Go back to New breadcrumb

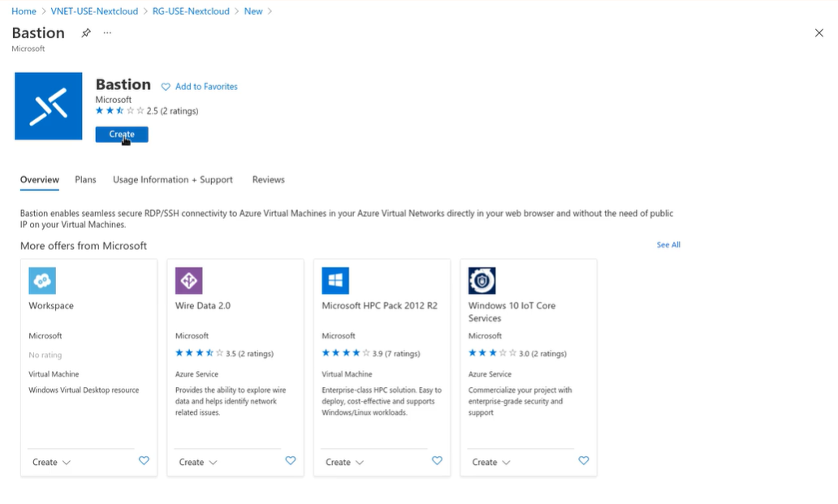pos(253,11)
